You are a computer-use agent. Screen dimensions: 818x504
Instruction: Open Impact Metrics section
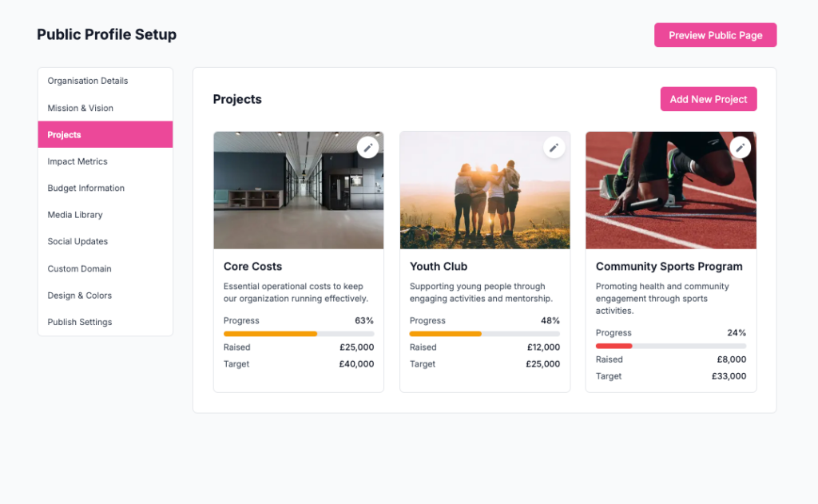coord(77,161)
